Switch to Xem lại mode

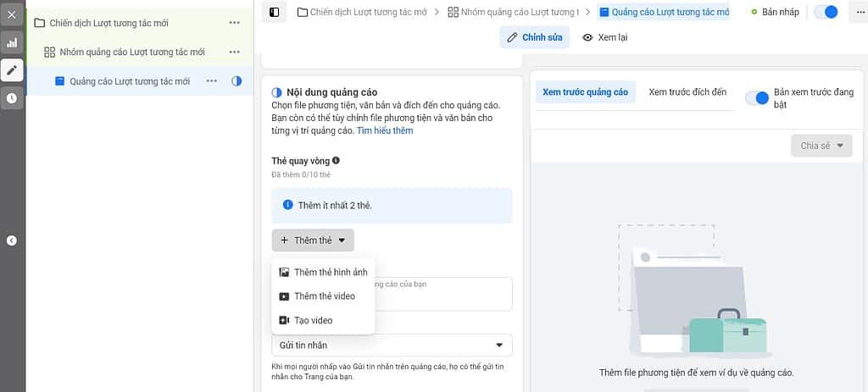[604, 37]
